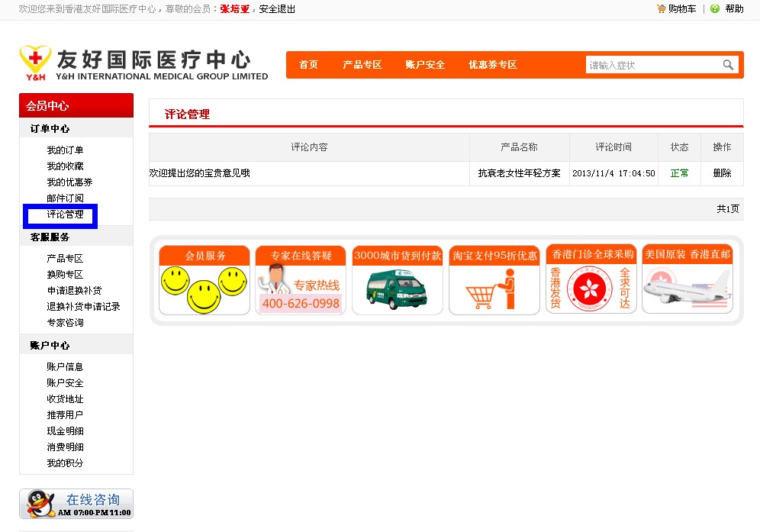Click the Y&H heart logo
Viewport: 760px width, 532px height.
point(35,63)
